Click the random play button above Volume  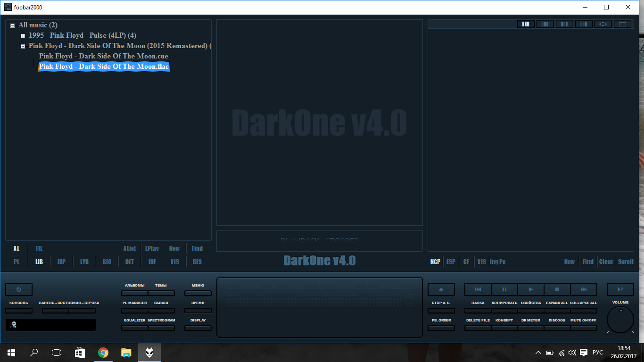(x=620, y=289)
